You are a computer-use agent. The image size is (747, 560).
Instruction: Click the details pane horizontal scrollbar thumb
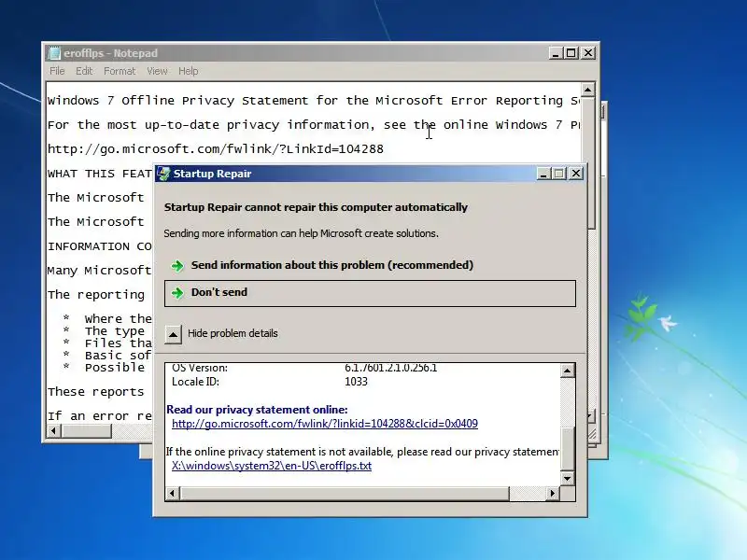pos(344,494)
